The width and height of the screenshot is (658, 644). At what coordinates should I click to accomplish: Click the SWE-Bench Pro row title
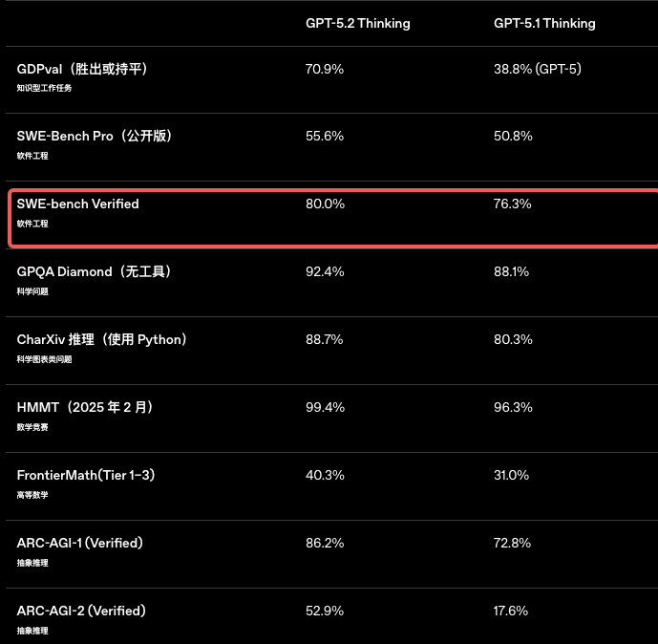click(x=95, y=137)
